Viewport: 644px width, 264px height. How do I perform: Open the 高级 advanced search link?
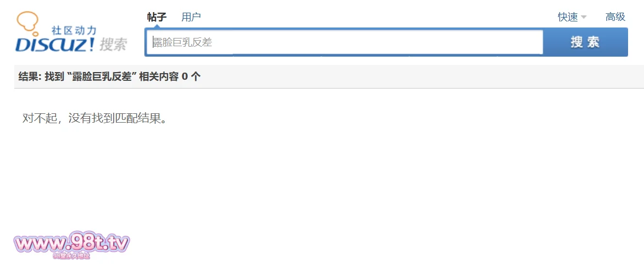[x=615, y=17]
